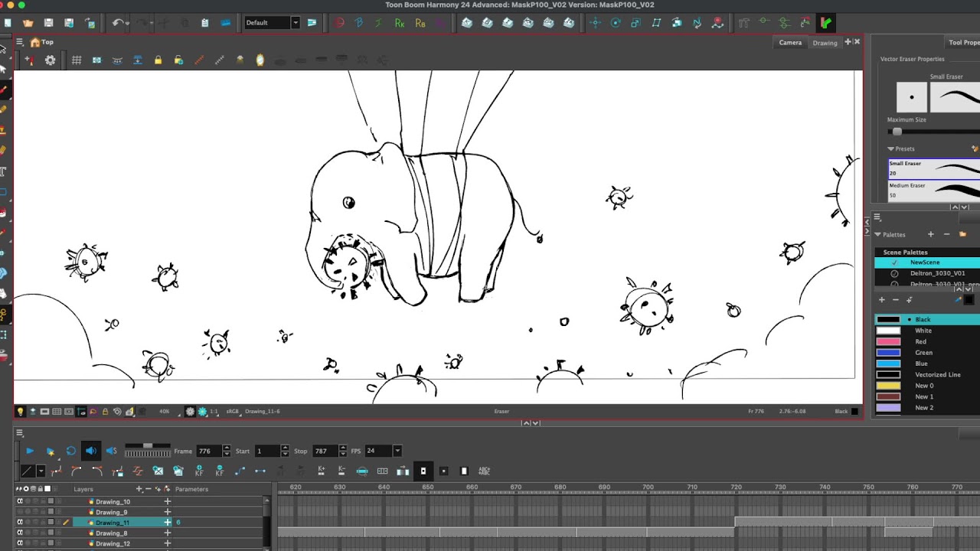The height and width of the screenshot is (551, 980).
Task: Expand parameters of Drawing_10 layer
Action: 167,502
